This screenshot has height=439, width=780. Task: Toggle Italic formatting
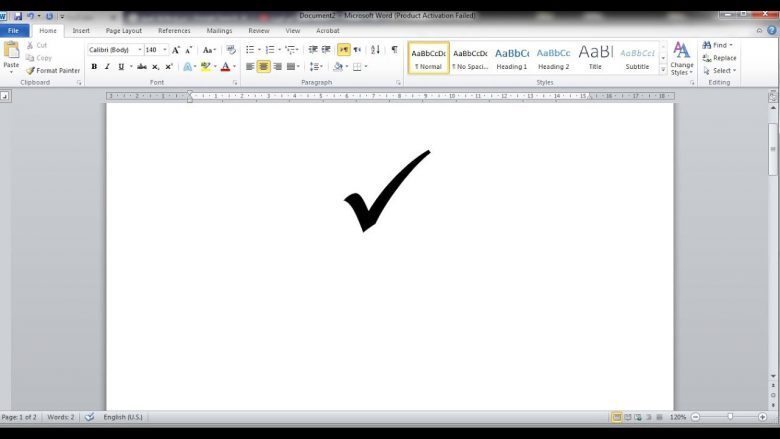click(x=107, y=67)
